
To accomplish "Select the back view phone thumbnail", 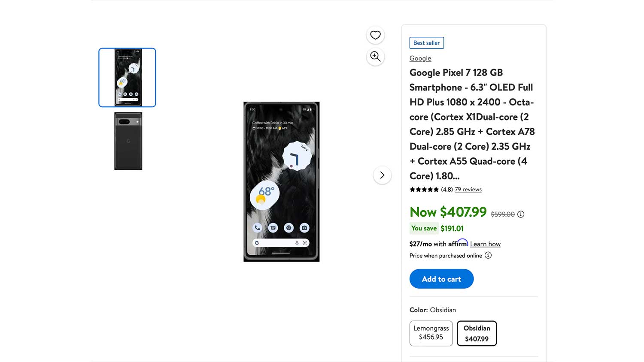I will 128,141.
